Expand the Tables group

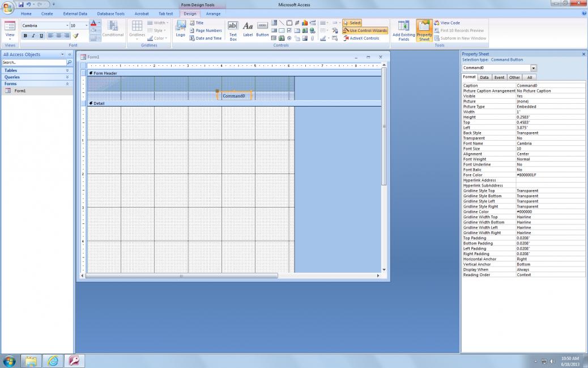[67, 70]
